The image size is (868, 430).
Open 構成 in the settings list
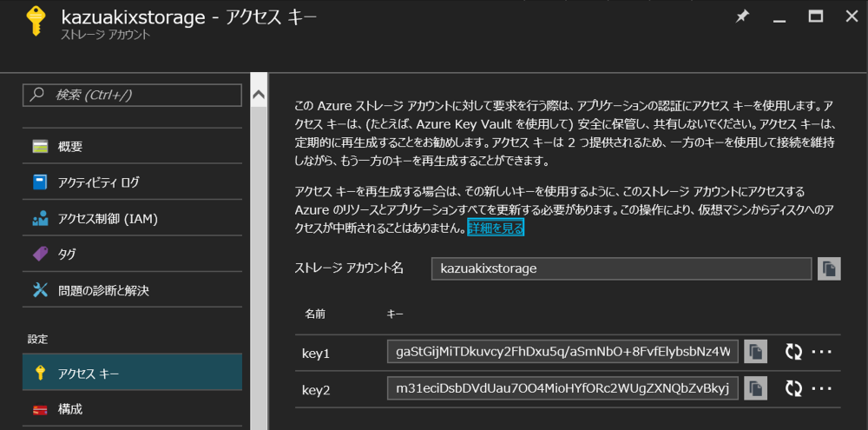(132, 409)
